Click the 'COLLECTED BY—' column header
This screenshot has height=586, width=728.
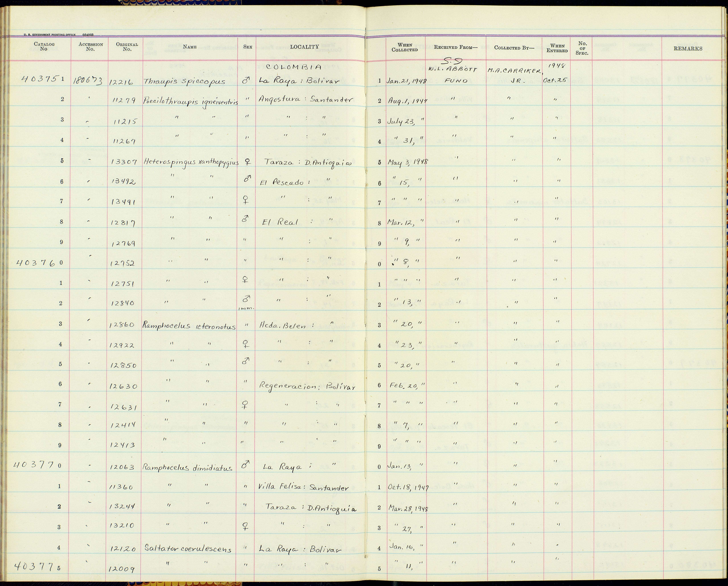[x=514, y=48]
